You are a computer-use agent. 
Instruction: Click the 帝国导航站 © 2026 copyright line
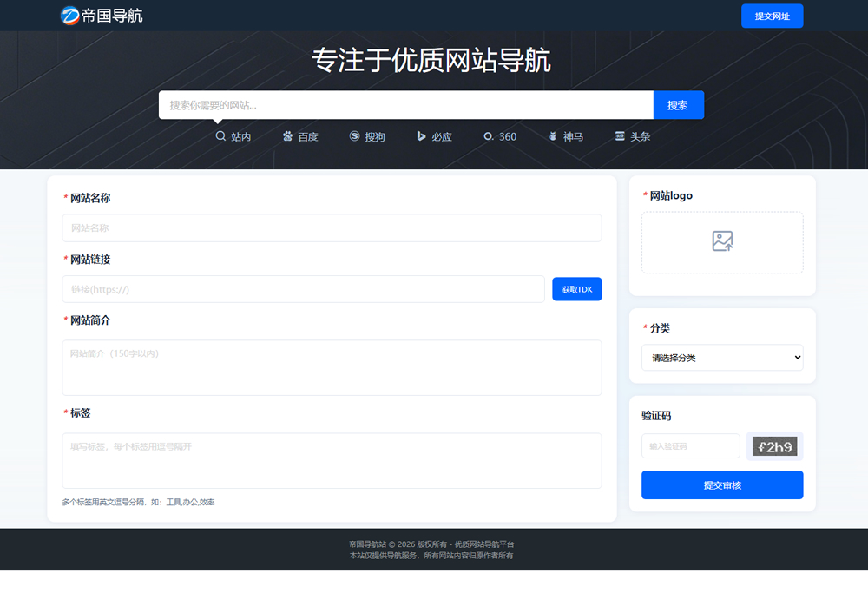pyautogui.click(x=431, y=544)
